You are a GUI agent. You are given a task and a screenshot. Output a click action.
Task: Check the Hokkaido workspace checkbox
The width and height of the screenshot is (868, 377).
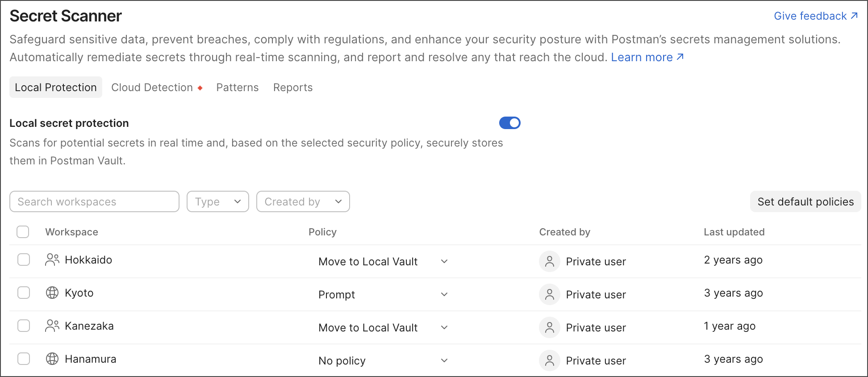pos(24,260)
